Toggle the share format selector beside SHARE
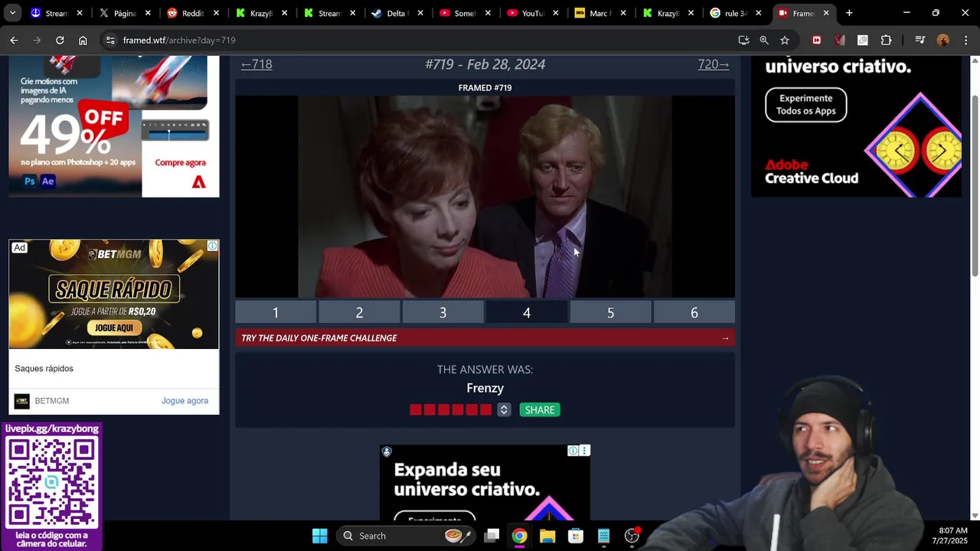The width and height of the screenshot is (980, 551). click(x=504, y=410)
